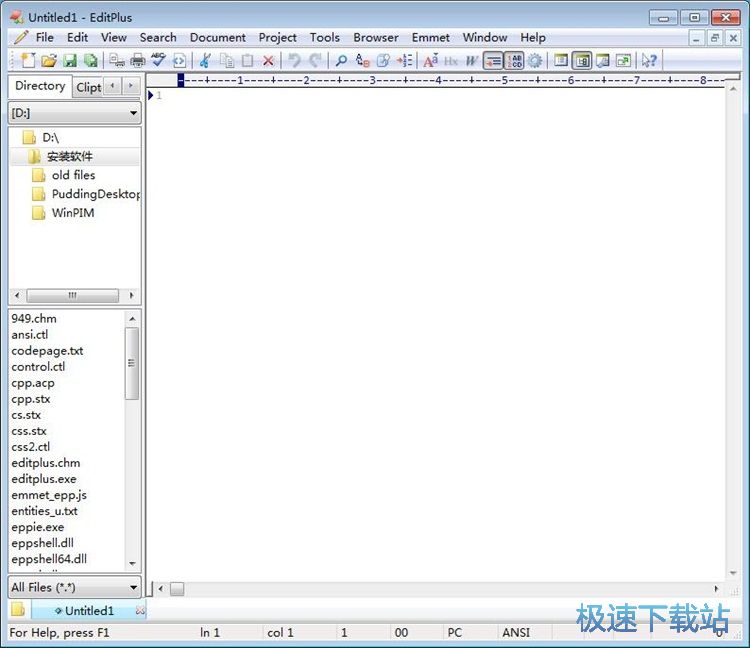Open Preferences with the gear icon
Viewport: 750px width, 648px height.
tap(536, 61)
